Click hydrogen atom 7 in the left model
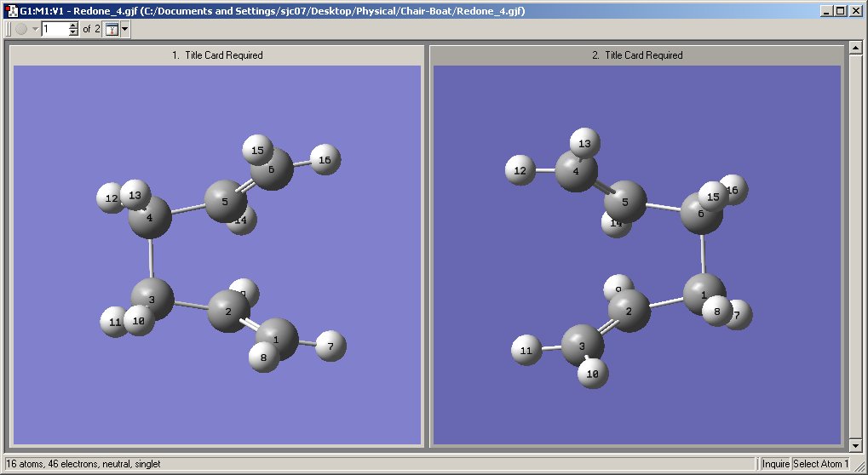This screenshot has height=475, width=868. click(331, 346)
